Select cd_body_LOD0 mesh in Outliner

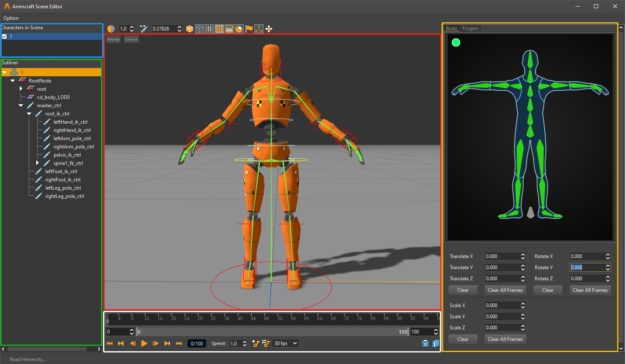pos(53,97)
